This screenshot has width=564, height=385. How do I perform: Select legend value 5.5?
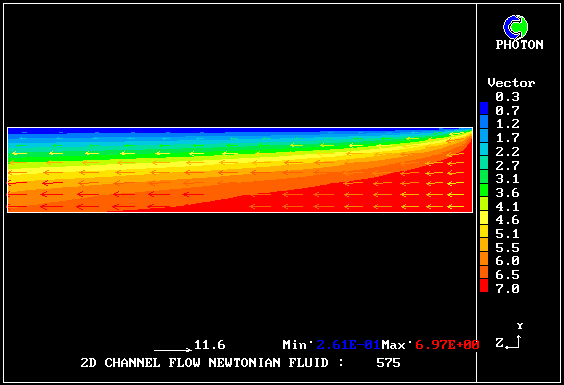pyautogui.click(x=507, y=248)
